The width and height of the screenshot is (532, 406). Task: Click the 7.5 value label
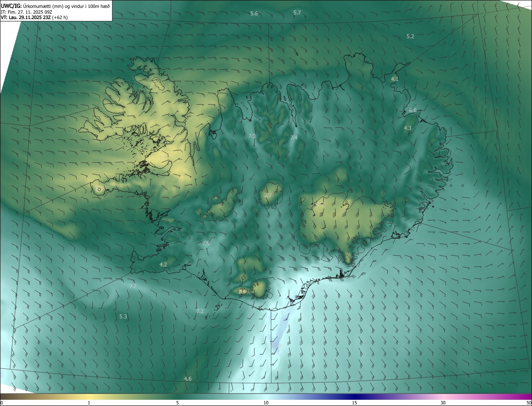click(x=206, y=243)
